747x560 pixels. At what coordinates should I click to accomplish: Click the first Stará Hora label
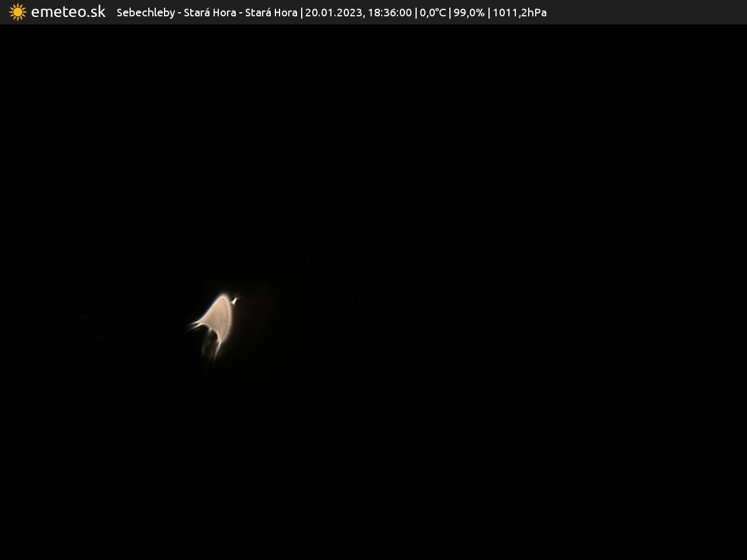pyautogui.click(x=210, y=13)
